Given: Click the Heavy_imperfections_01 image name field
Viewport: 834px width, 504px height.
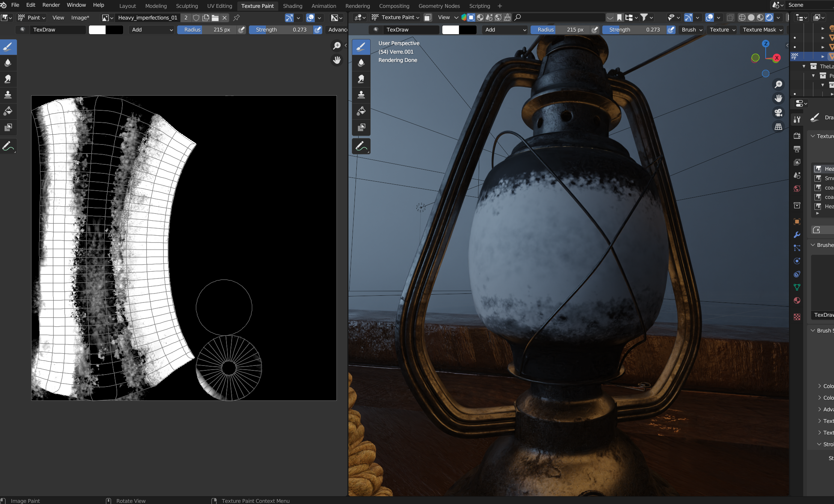Looking at the screenshot, I should tap(148, 18).
